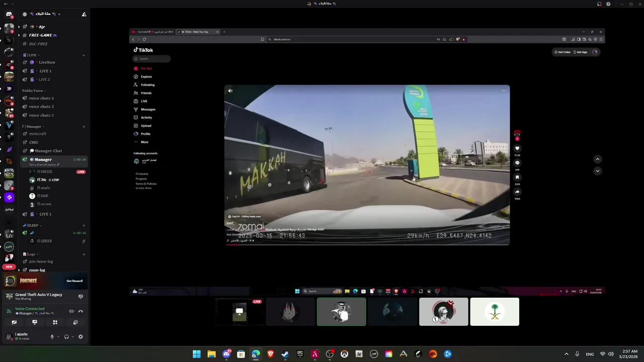Open the CMD text channel
This screenshot has height=362, width=644.
[53, 142]
